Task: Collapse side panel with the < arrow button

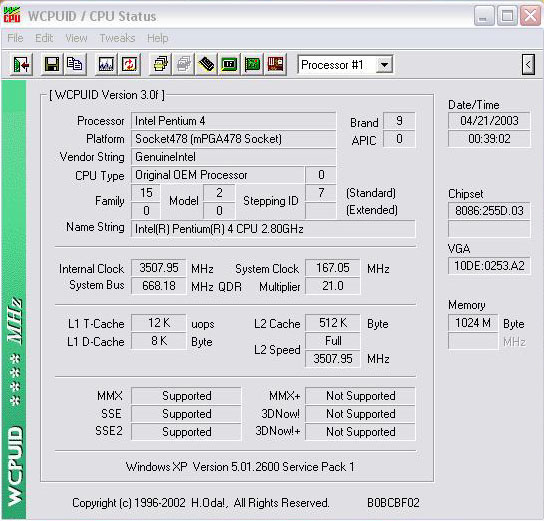Action: 528,65
